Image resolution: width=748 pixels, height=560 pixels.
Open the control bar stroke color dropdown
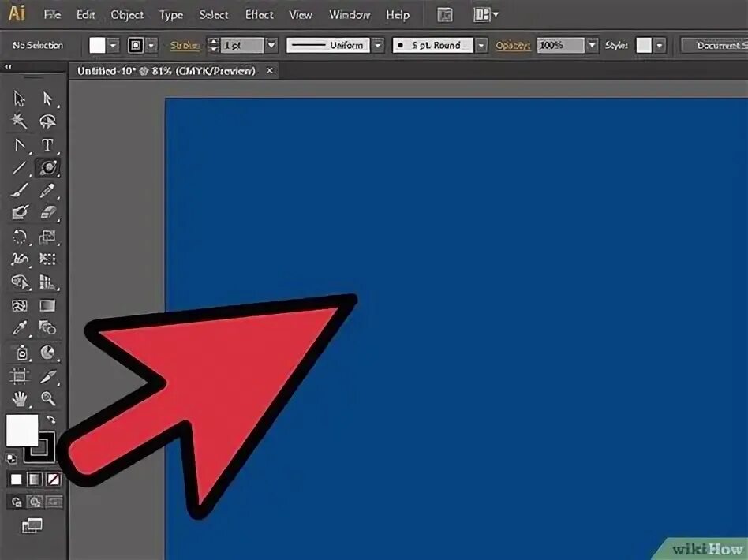pyautogui.click(x=151, y=45)
